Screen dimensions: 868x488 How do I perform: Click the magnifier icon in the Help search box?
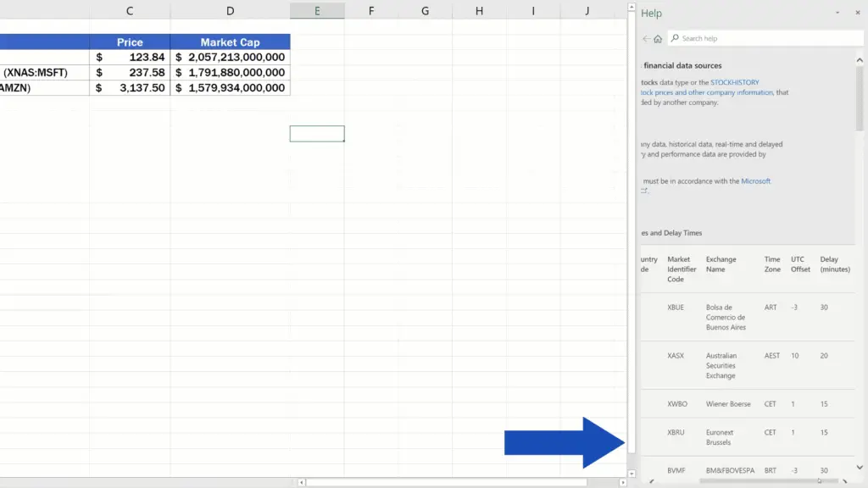pyautogui.click(x=675, y=38)
